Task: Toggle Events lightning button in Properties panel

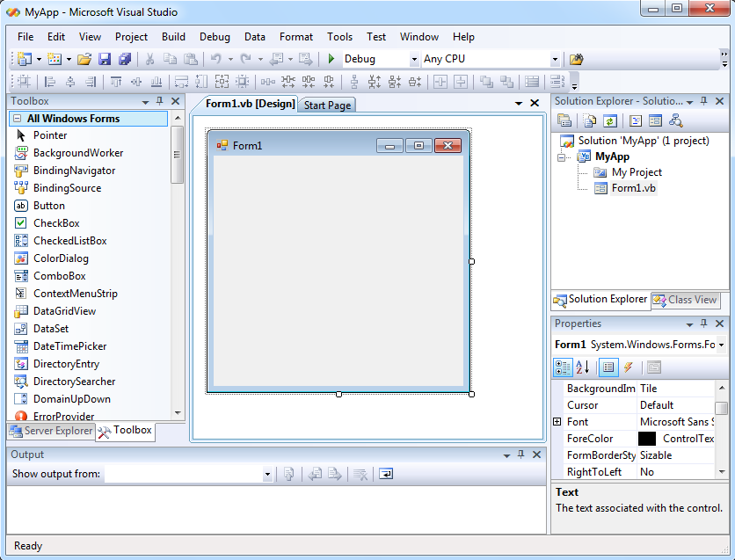Action: pyautogui.click(x=628, y=367)
